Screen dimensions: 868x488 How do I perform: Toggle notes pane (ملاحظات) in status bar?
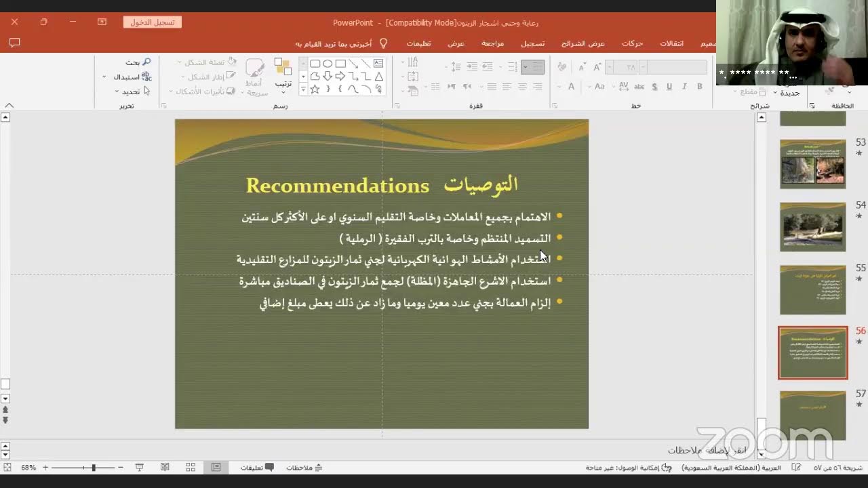click(x=304, y=468)
